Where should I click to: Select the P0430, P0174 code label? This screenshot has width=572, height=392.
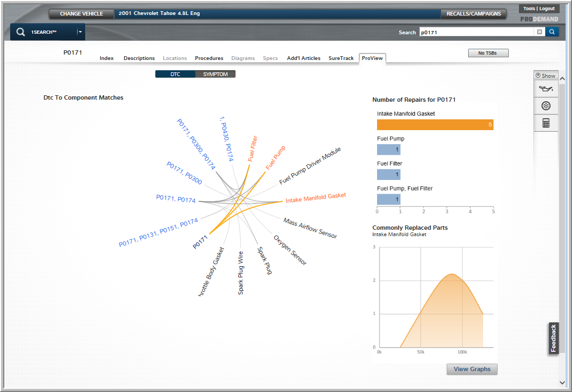click(227, 139)
